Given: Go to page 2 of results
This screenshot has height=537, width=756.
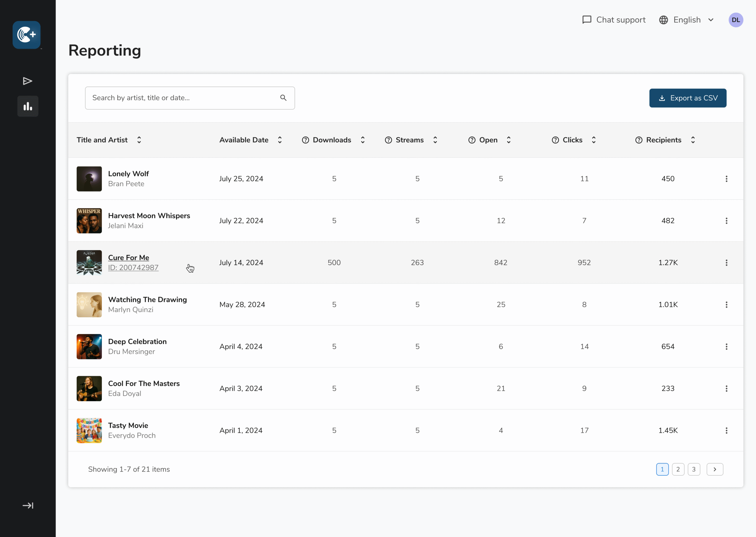Looking at the screenshot, I should coord(678,469).
